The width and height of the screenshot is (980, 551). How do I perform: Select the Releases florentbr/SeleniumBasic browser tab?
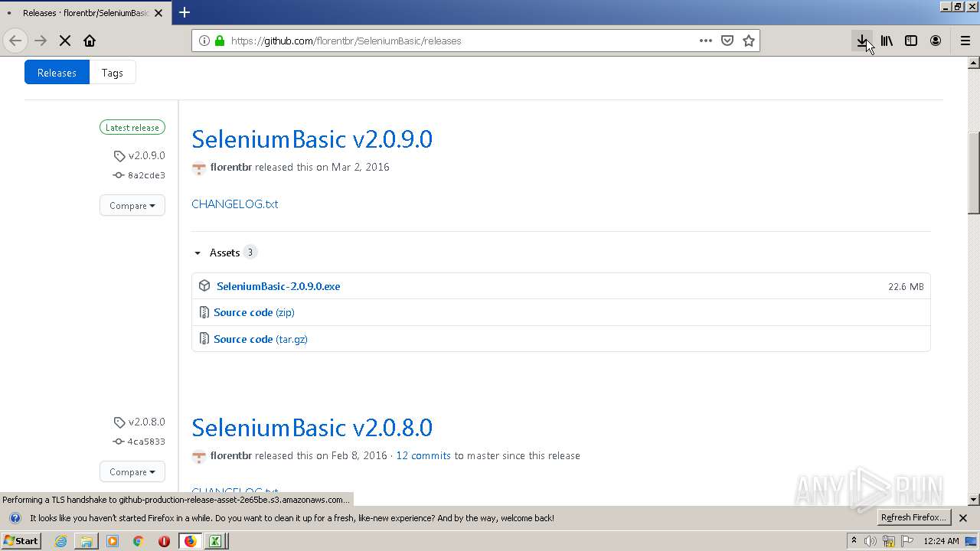click(86, 13)
